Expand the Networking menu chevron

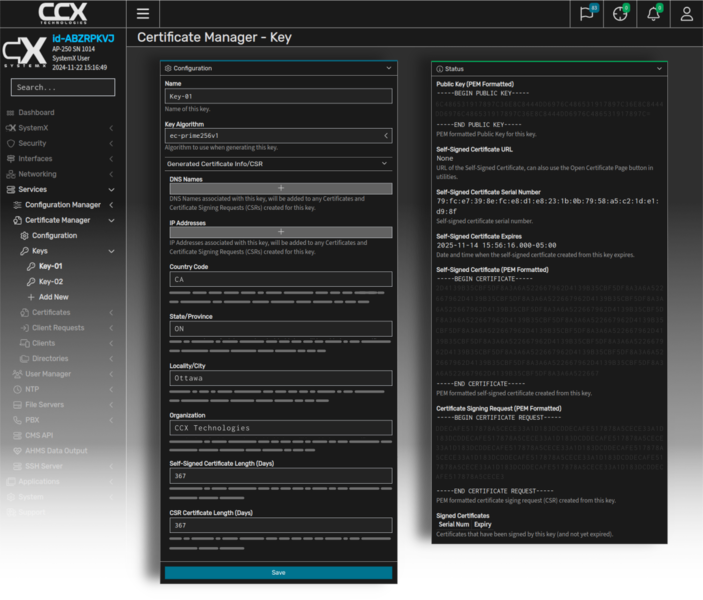111,174
